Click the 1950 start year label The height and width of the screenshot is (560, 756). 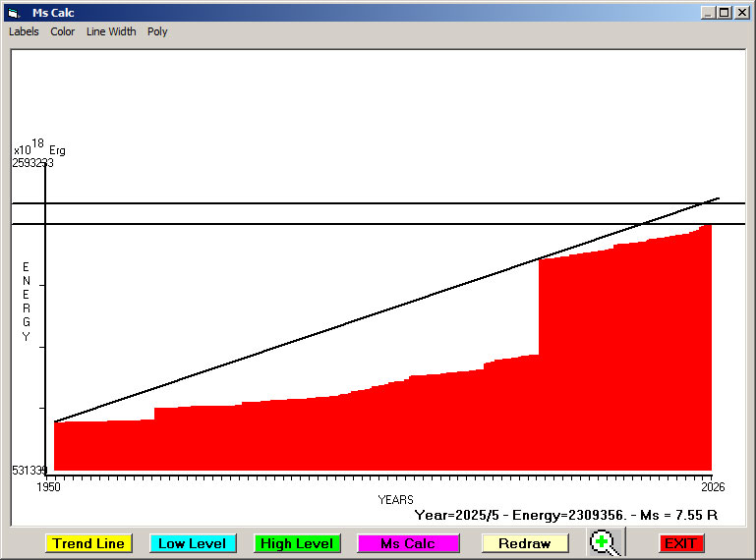click(x=48, y=487)
